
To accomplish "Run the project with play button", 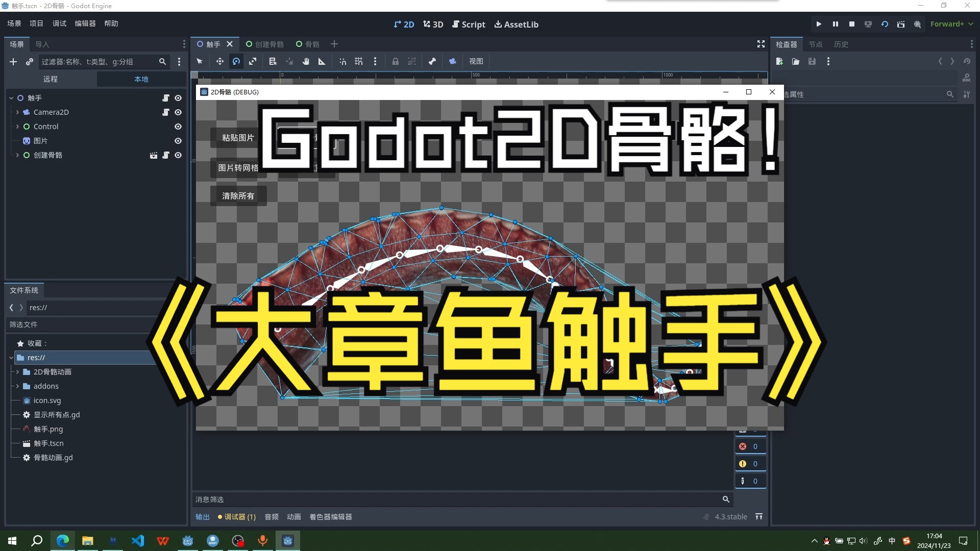I will [x=819, y=24].
